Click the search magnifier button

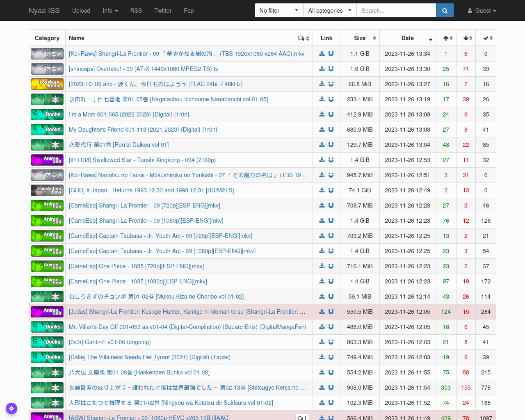pos(445,11)
